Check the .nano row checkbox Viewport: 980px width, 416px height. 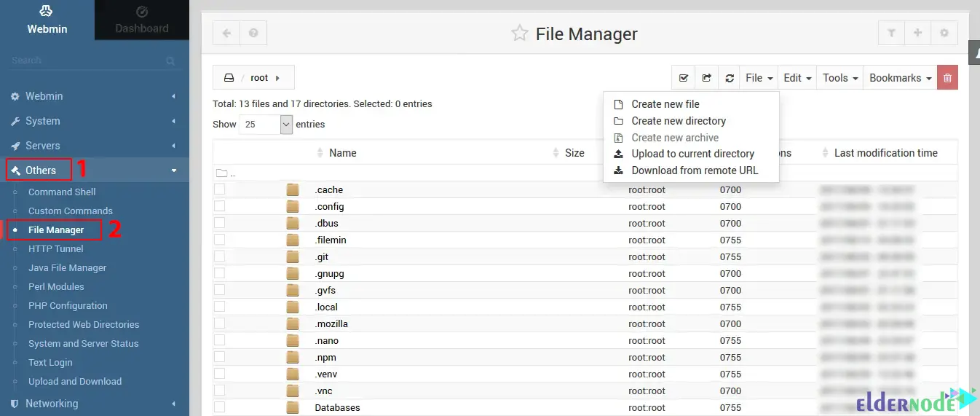click(219, 340)
